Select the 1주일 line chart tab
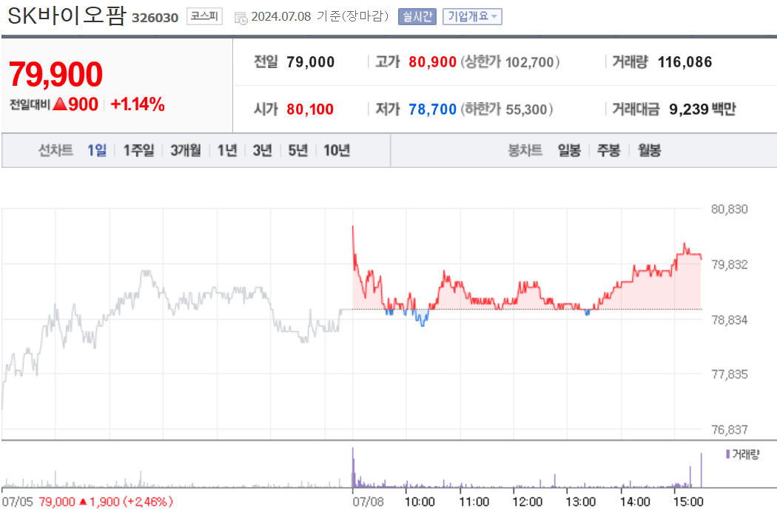This screenshot has height=532, width=777. coord(139,150)
